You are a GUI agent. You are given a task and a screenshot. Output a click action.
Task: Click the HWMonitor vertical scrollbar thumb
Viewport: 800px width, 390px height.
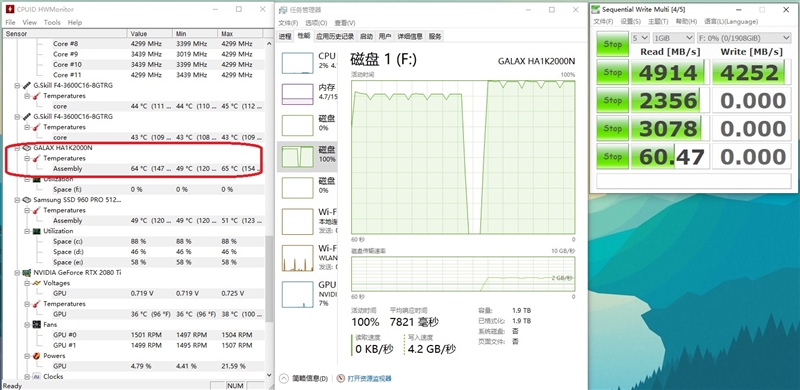click(x=269, y=278)
